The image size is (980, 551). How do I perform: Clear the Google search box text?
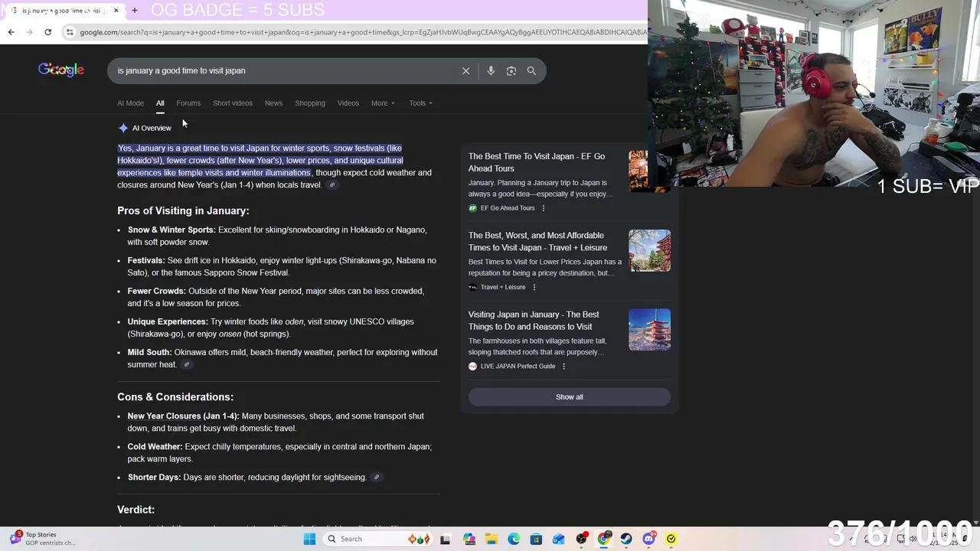point(465,70)
